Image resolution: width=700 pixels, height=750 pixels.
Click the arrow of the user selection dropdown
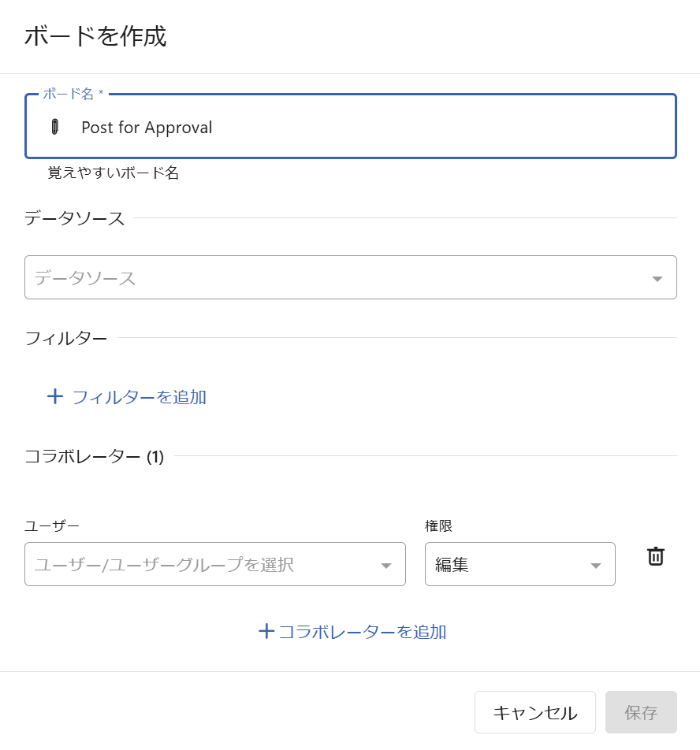click(386, 566)
